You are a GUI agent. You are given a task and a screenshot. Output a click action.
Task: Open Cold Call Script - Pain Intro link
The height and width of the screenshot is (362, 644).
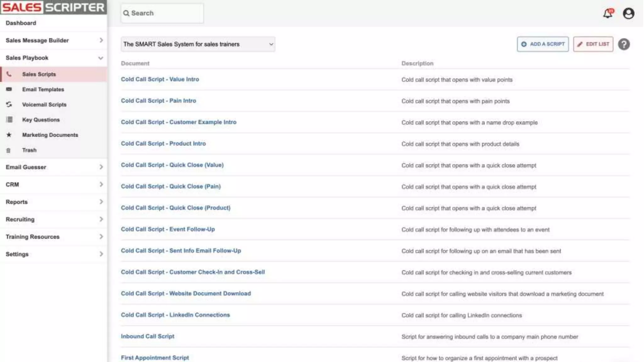(x=158, y=101)
